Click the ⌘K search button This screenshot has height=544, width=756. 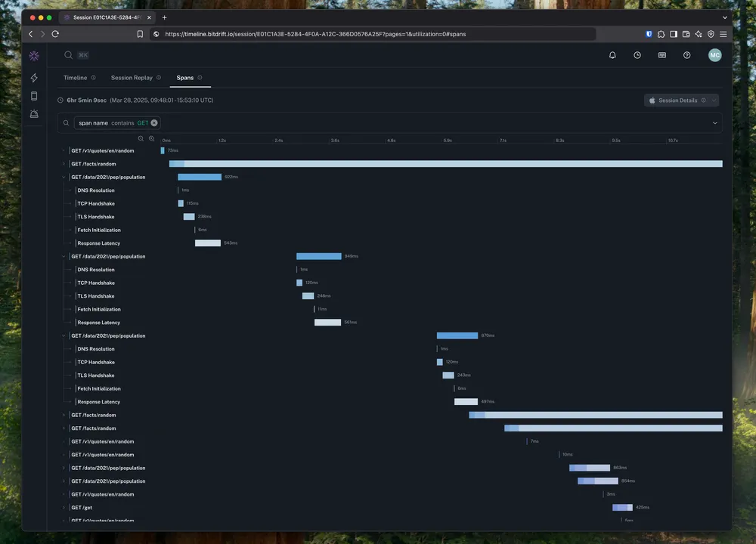click(x=76, y=55)
